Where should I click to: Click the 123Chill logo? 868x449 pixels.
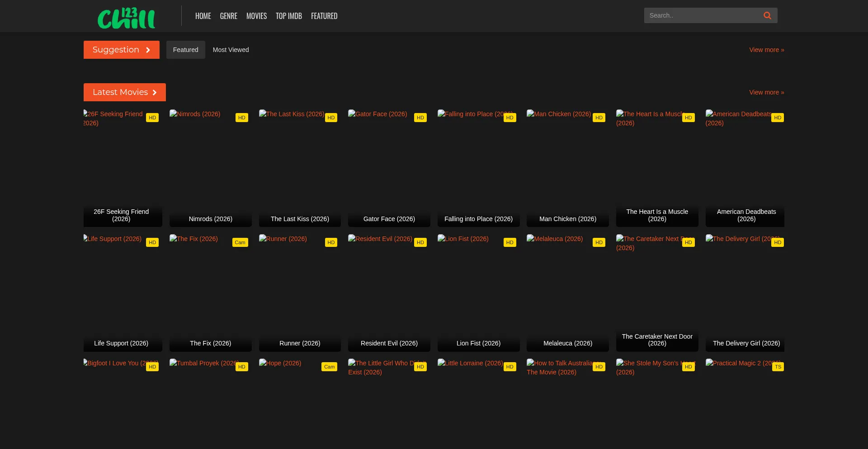(x=127, y=18)
